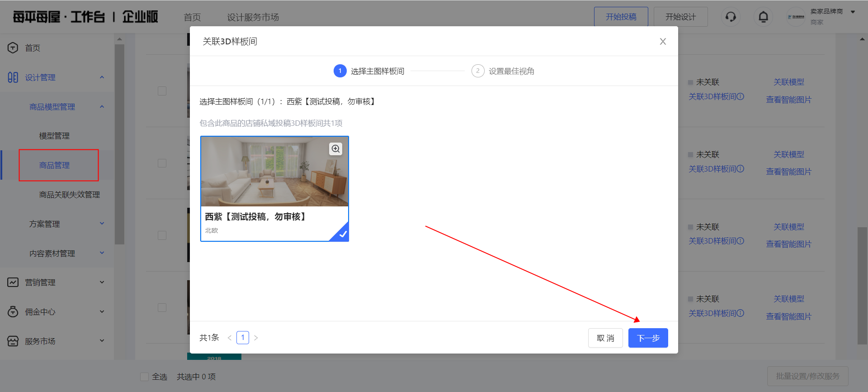Select 商品管理 in the sidebar
Image resolution: width=868 pixels, height=392 pixels.
[54, 165]
